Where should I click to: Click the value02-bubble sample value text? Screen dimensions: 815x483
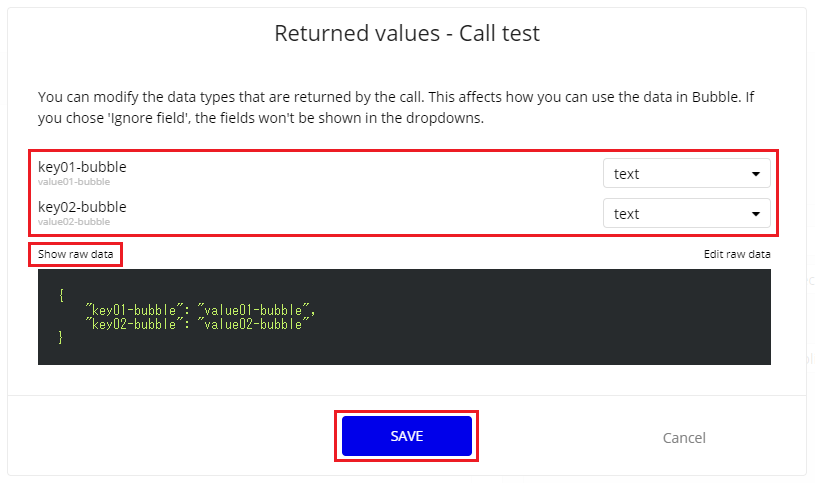[x=74, y=222]
